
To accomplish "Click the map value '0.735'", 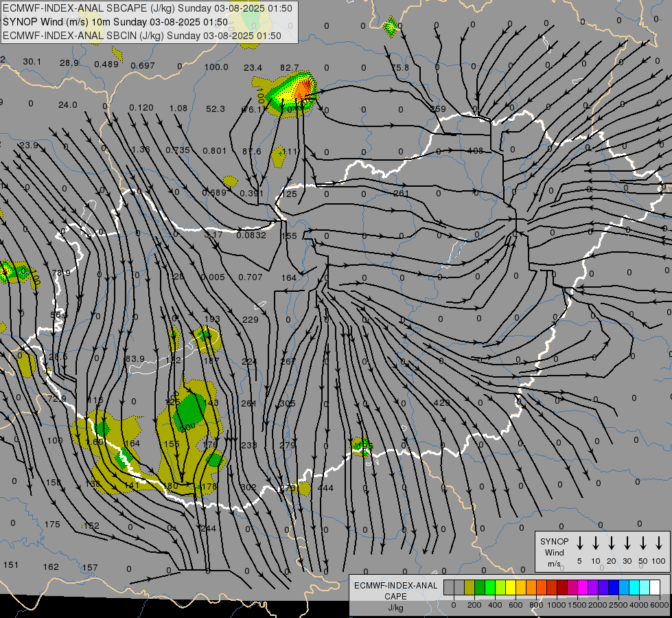I will click(x=178, y=150).
